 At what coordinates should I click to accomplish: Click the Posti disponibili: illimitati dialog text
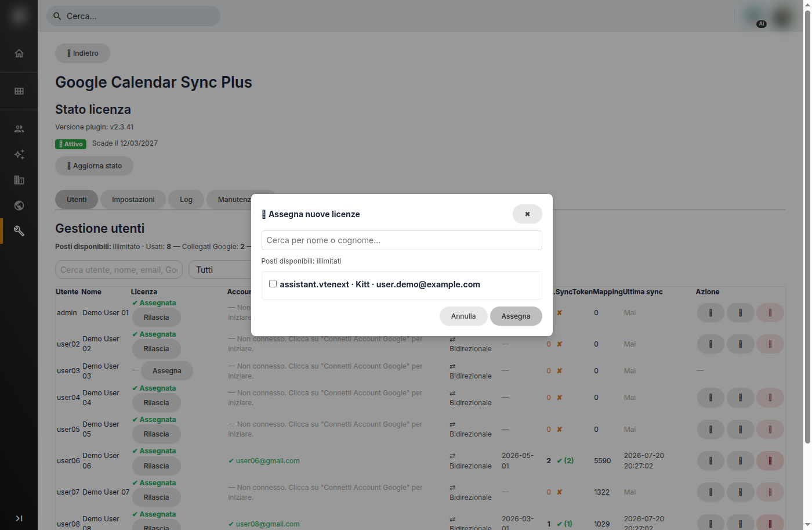click(301, 261)
